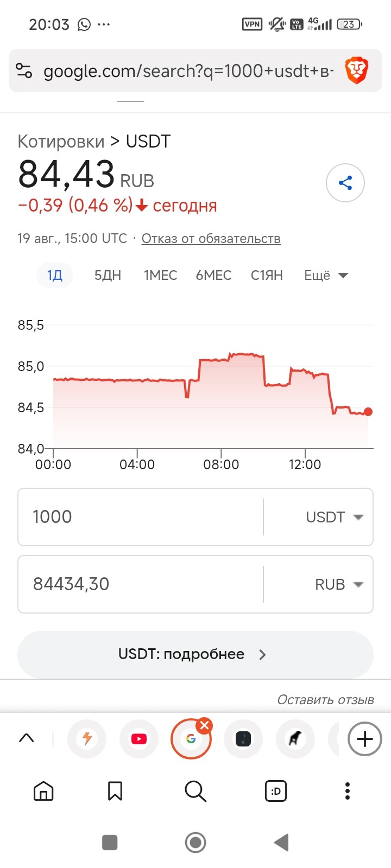Switch to the YouTube tab
The image size is (391, 868).
[x=139, y=739]
